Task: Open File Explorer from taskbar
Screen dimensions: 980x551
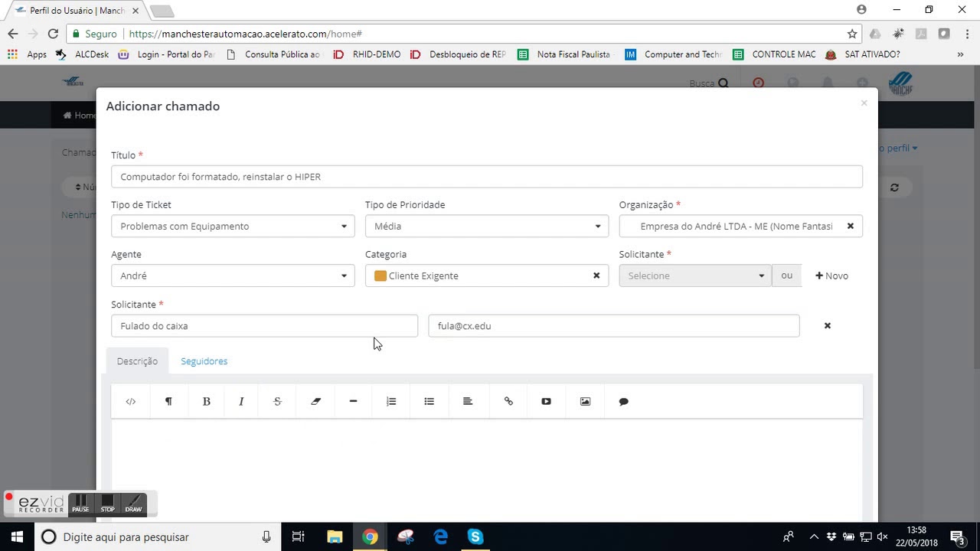Action: point(335,536)
